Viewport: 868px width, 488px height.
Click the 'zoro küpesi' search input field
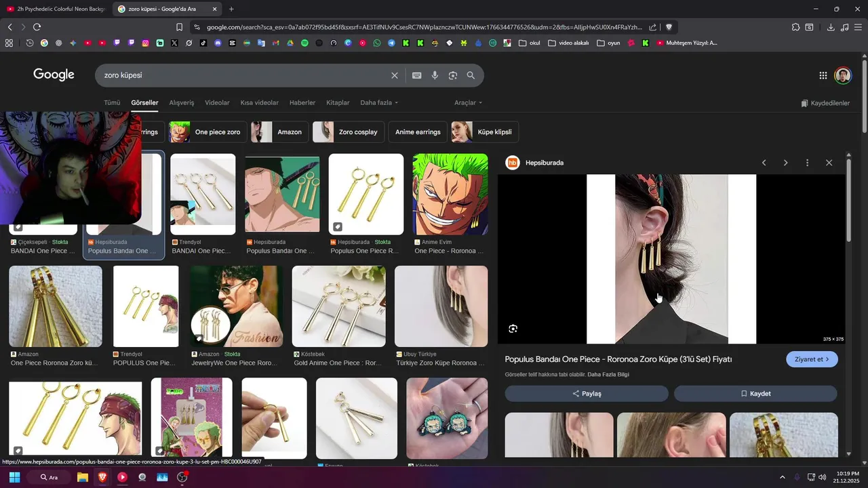click(x=244, y=75)
